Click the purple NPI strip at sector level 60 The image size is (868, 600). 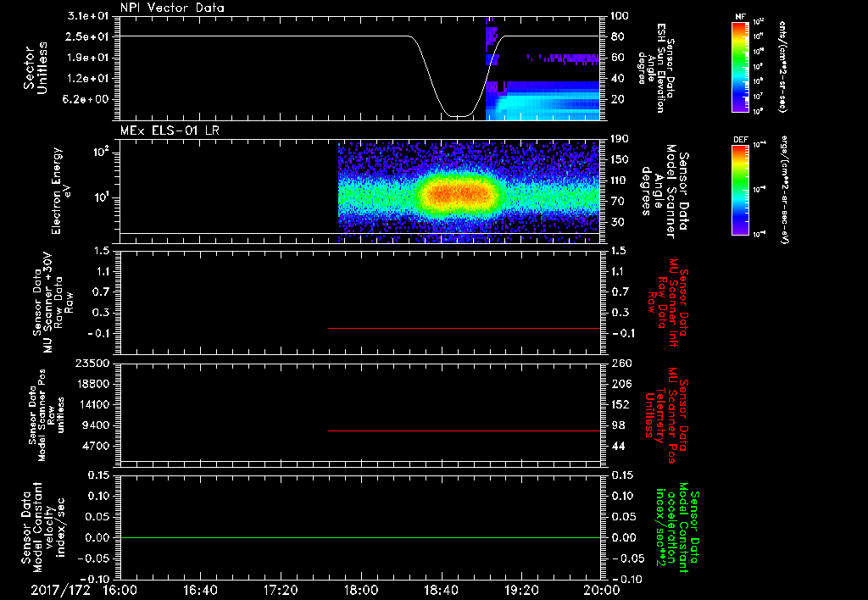tap(564, 58)
